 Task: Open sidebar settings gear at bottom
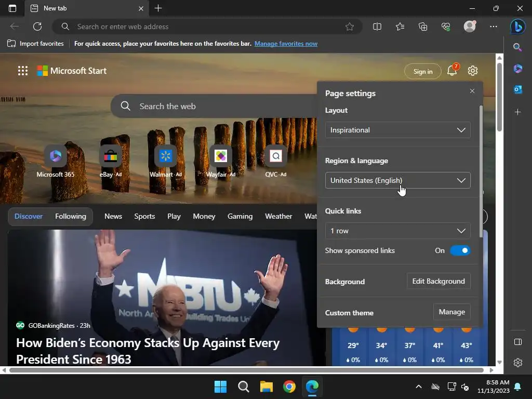click(x=517, y=363)
